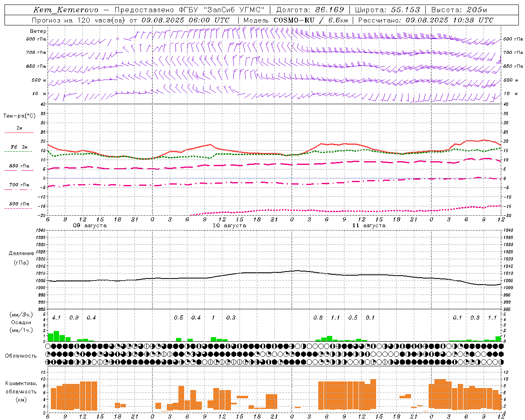Select the date label 09 августа
Image resolution: width=525 pixels, height=420 pixels.
point(90,226)
